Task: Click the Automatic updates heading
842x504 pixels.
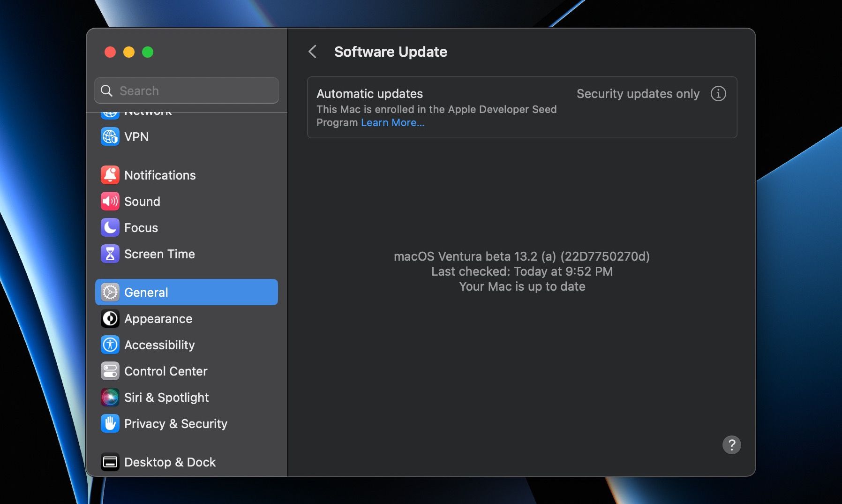Action: click(x=369, y=94)
